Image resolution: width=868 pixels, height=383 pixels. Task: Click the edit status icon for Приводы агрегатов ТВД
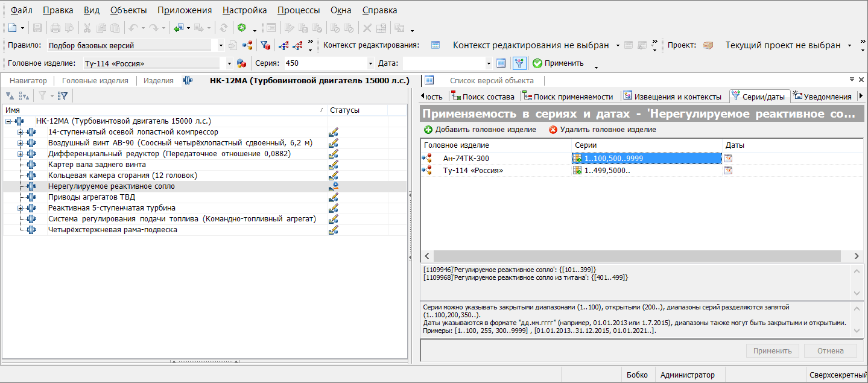point(334,197)
